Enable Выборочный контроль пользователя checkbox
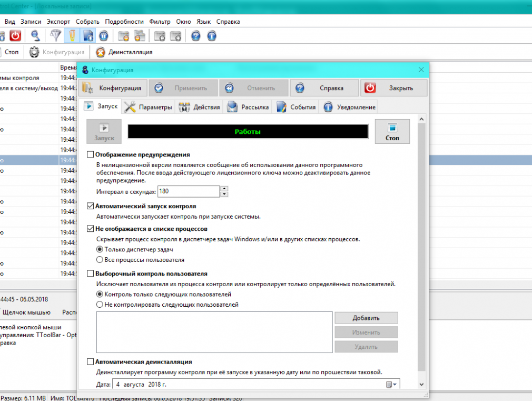This screenshot has width=532, height=401. click(90, 273)
